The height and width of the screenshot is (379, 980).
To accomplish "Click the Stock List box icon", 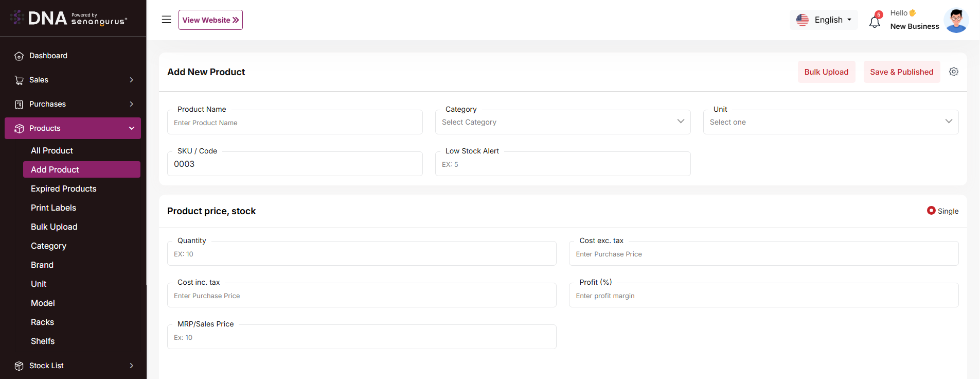I will 19,366.
